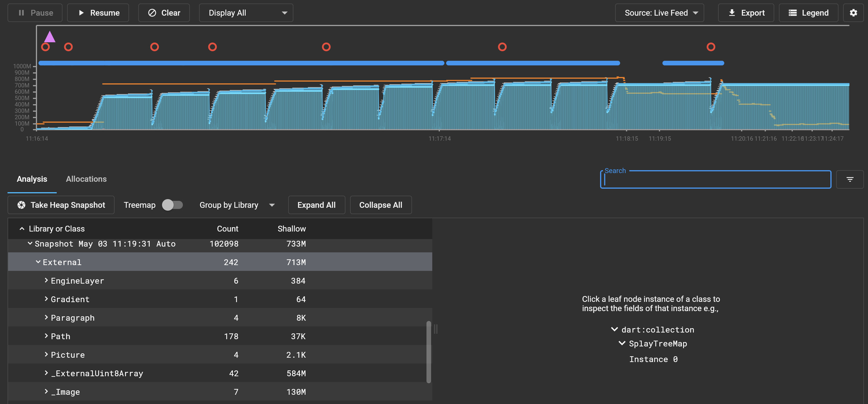This screenshot has height=404, width=868.
Task: Click the Pause icon in the toolbar
Action: pyautogui.click(x=22, y=12)
